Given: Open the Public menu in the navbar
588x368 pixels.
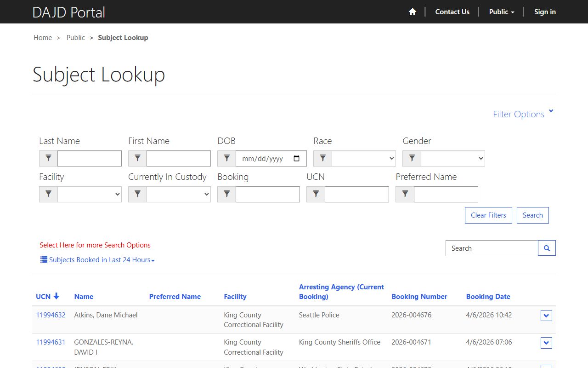Looking at the screenshot, I should point(501,12).
